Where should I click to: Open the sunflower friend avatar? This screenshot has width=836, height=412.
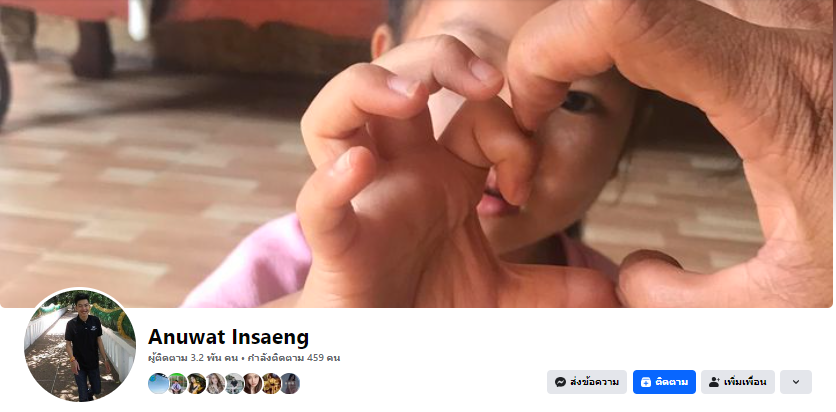(x=271, y=383)
